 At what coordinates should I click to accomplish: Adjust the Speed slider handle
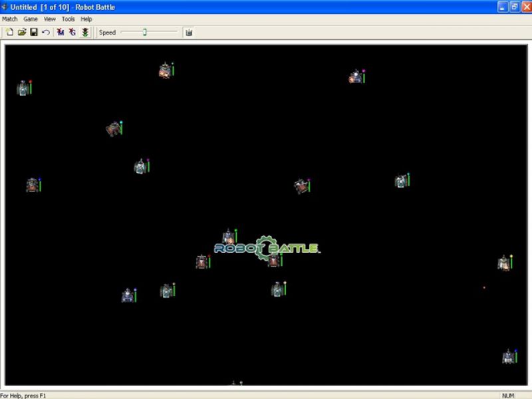(145, 32)
